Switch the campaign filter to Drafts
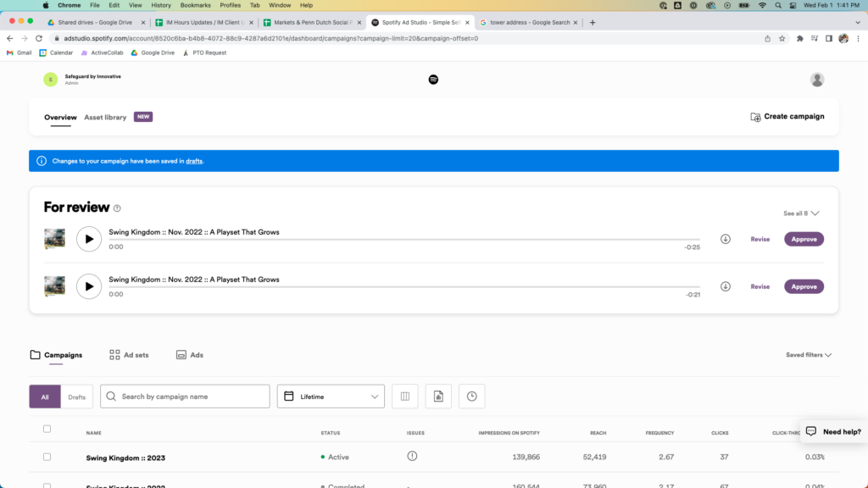The width and height of the screenshot is (868, 488). coord(76,396)
